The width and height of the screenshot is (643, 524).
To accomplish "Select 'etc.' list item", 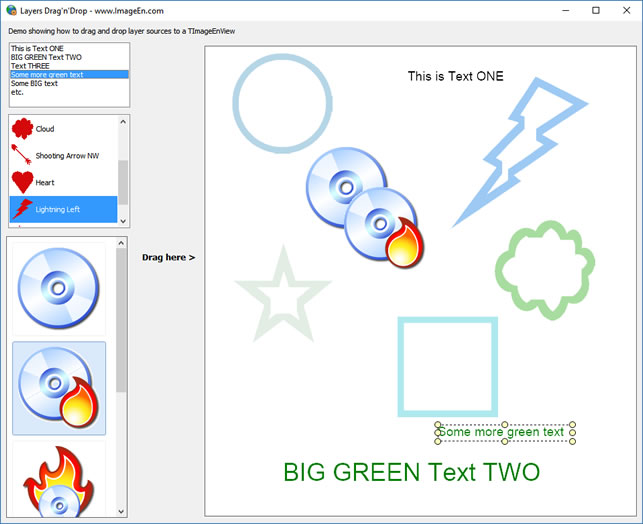I will click(69, 92).
